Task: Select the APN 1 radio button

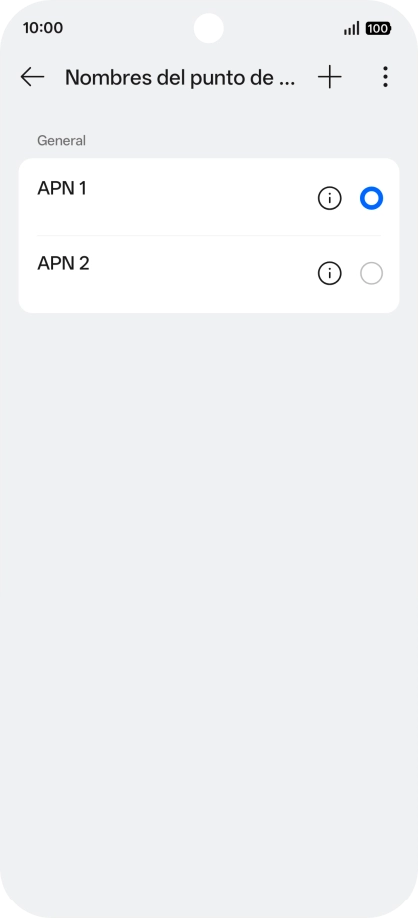Action: point(371,198)
